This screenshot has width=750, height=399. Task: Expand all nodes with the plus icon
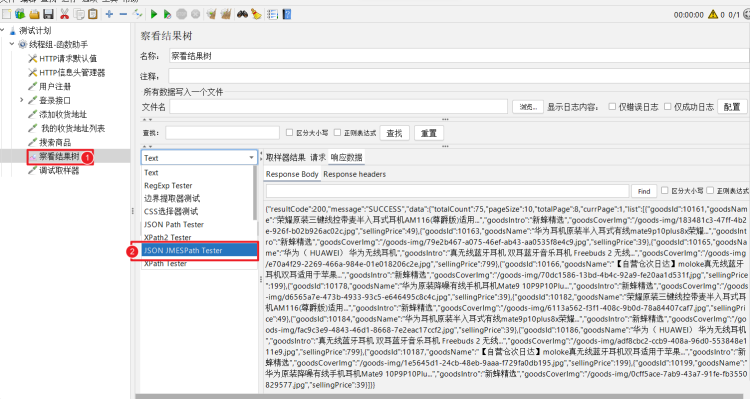[x=109, y=14]
